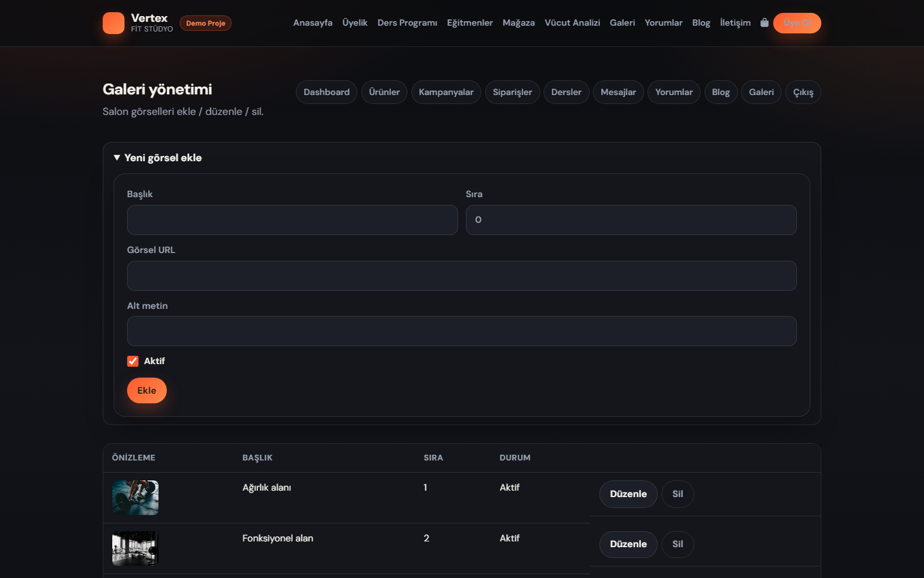This screenshot has width=924, height=578.
Task: Select the Galeri admin pill tab
Action: pos(762,92)
